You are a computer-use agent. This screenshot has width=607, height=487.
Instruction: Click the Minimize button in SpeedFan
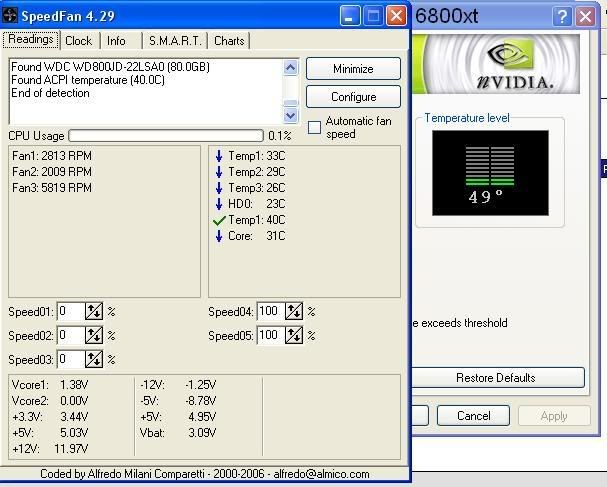(353, 69)
